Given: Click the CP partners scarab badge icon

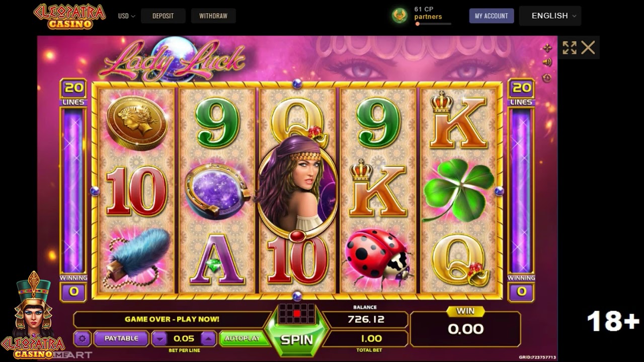Looking at the screenshot, I should pyautogui.click(x=400, y=15).
